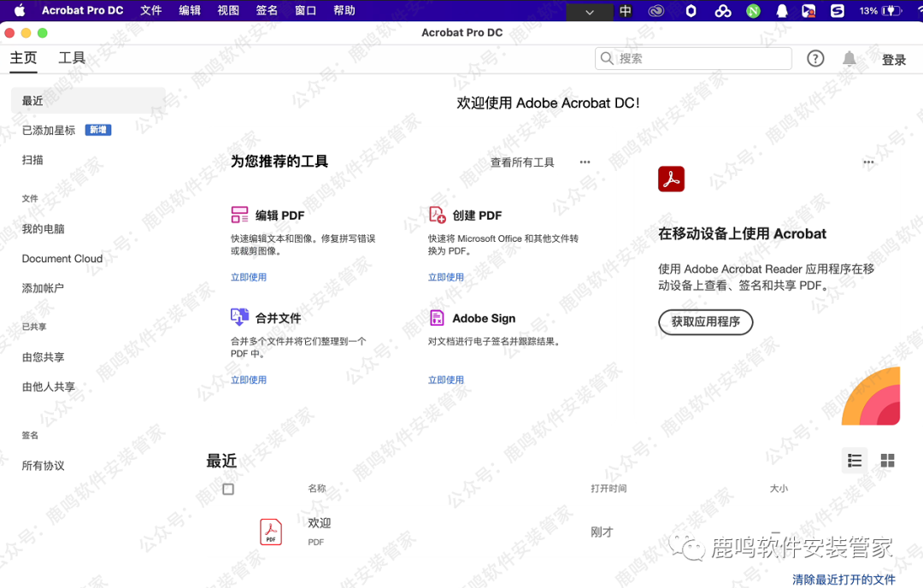Open the notifications bell in the toolbar
Viewport: 923px width, 588px height.
coord(849,59)
